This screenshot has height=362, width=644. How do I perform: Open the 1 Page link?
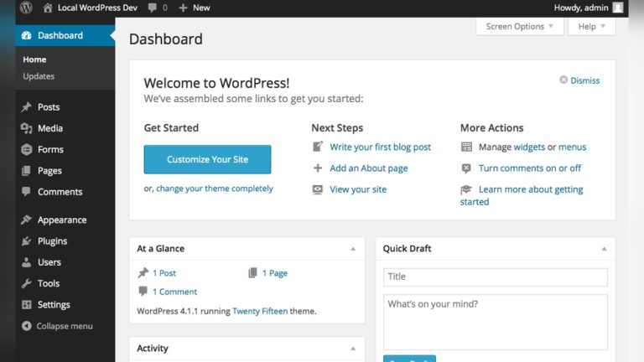click(x=275, y=273)
